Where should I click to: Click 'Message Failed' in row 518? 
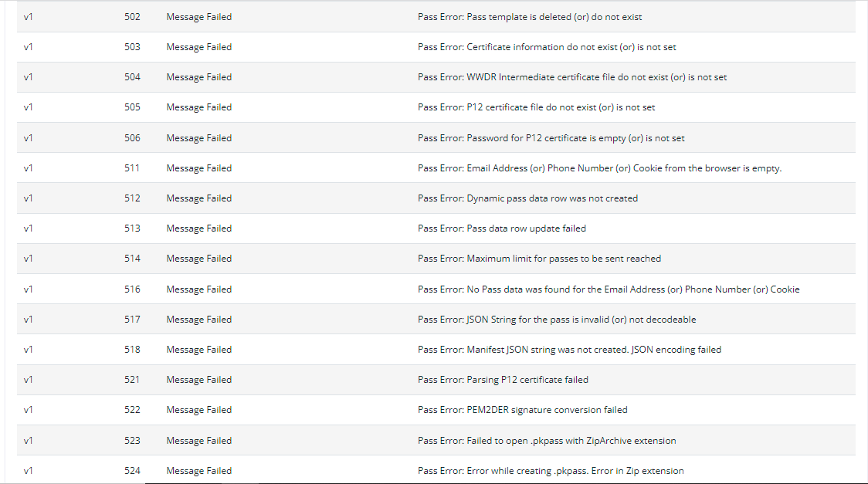point(198,350)
